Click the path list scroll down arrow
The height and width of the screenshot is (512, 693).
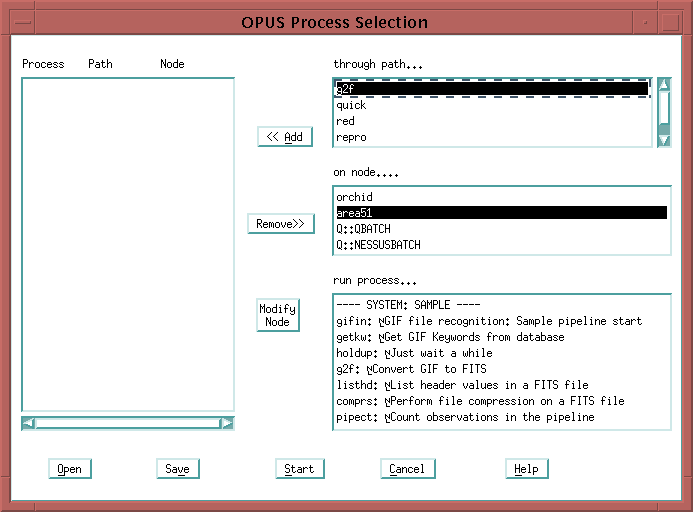(664, 140)
